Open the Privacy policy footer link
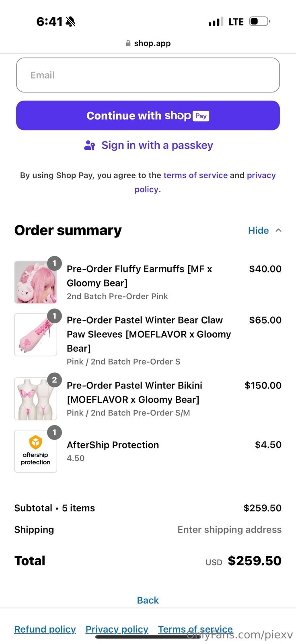The width and height of the screenshot is (296, 644). tap(117, 629)
